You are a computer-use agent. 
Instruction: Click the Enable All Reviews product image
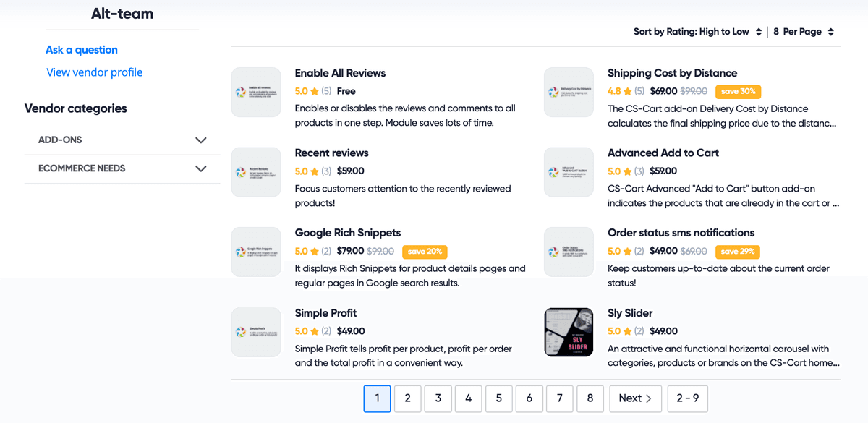(x=256, y=92)
